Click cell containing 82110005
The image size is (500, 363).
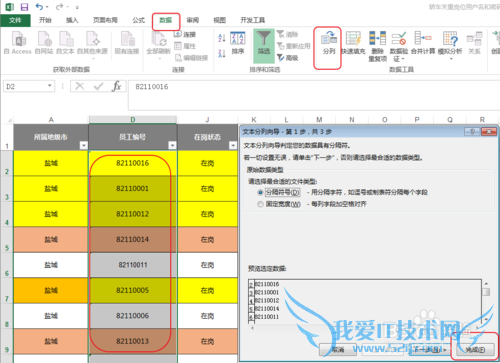point(133,290)
